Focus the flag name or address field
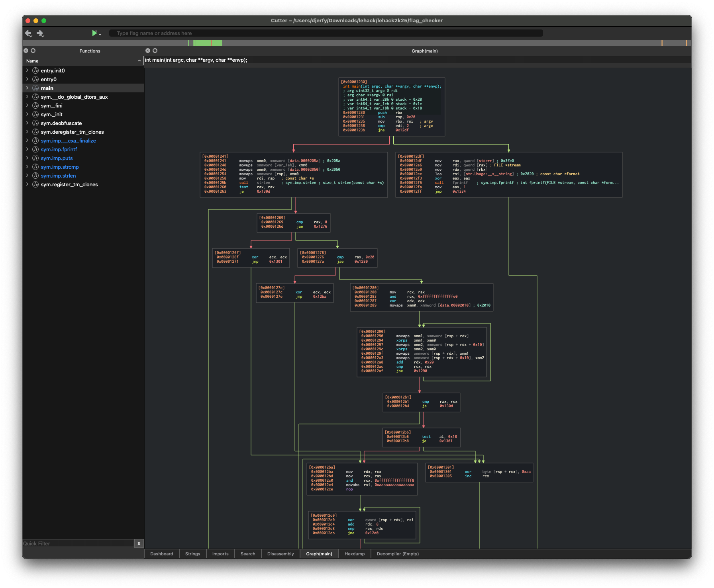 pos(326,33)
